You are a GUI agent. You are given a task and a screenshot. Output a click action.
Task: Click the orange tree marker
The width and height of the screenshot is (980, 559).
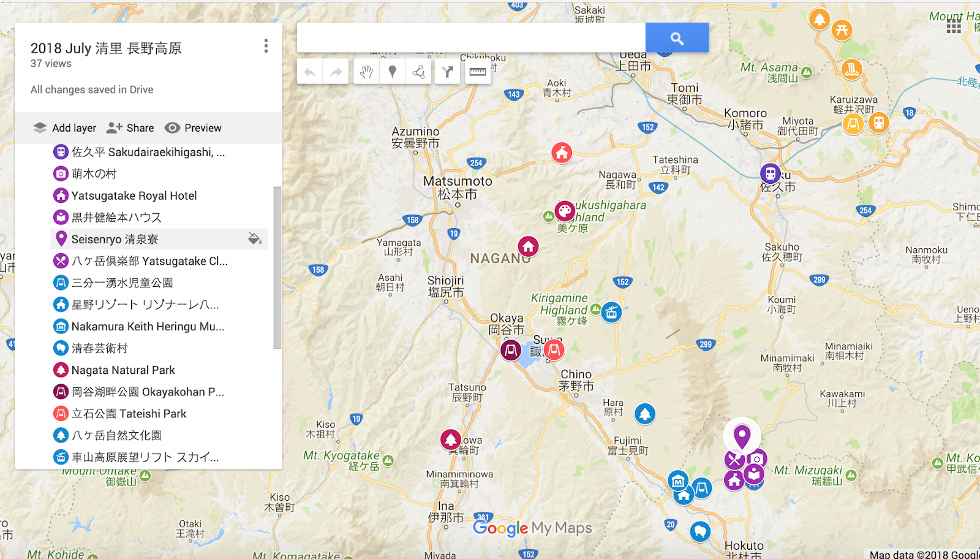819,19
